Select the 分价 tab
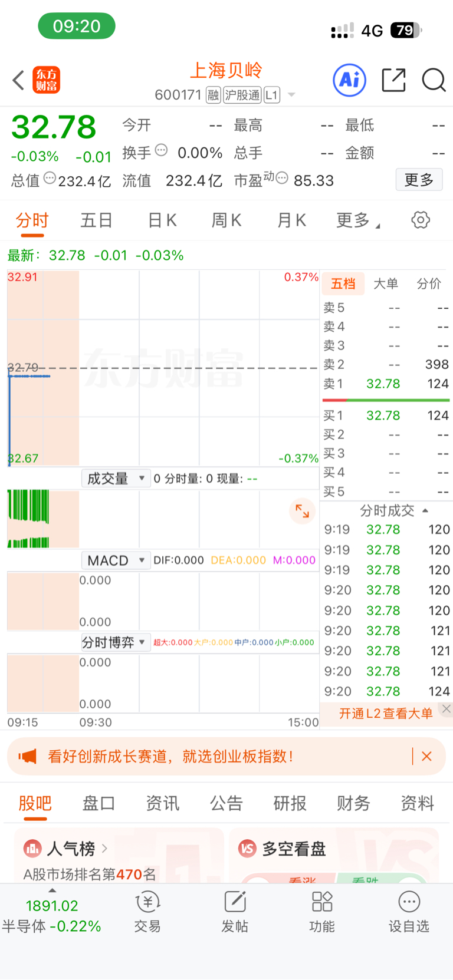The height and width of the screenshot is (980, 453). click(429, 283)
